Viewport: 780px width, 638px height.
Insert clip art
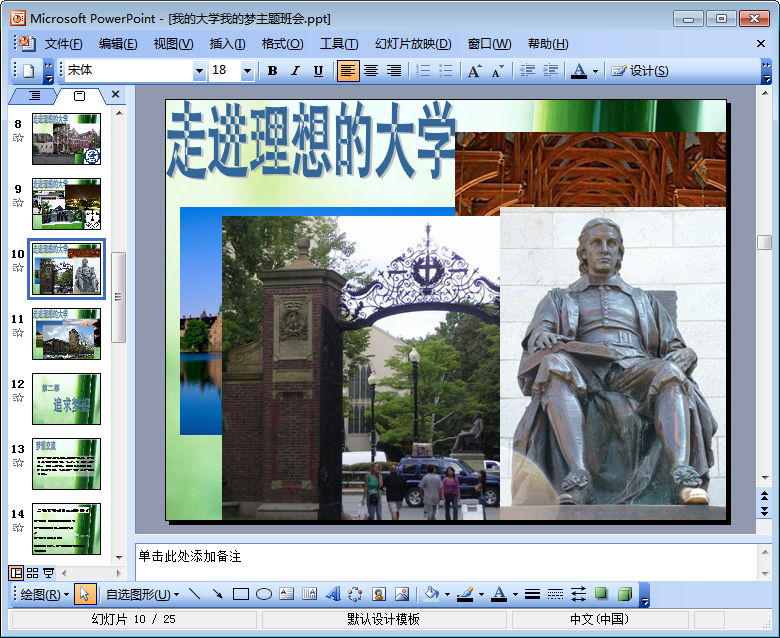(x=379, y=594)
